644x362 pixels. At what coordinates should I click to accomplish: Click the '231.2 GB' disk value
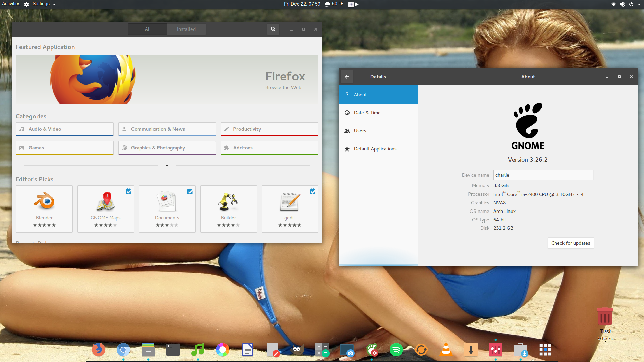coord(503,228)
